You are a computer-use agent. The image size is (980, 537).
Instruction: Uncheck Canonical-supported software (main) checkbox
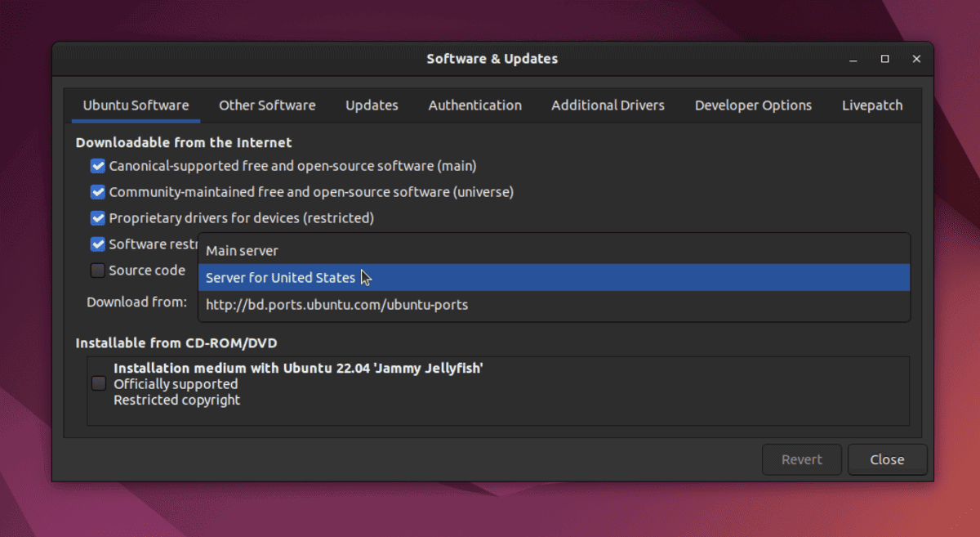click(x=98, y=166)
